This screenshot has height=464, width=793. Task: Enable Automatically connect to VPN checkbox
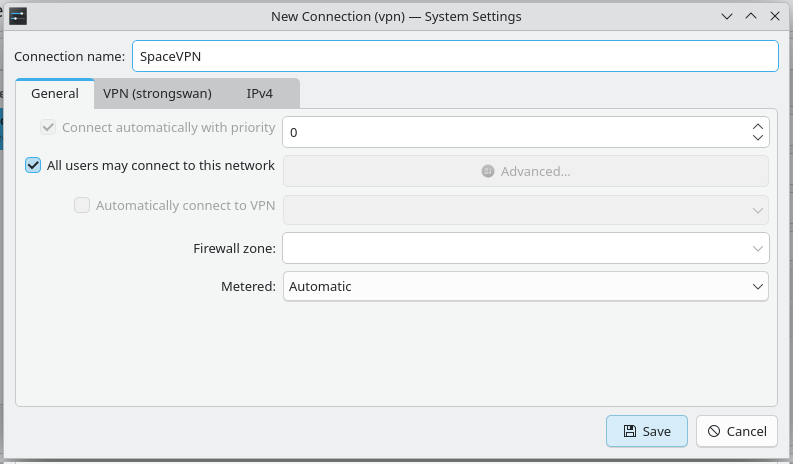(x=82, y=205)
